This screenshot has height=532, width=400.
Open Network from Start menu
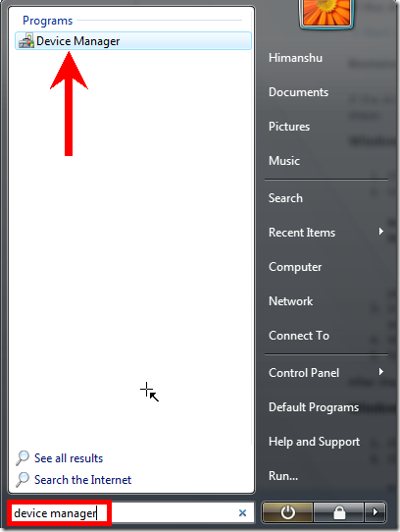pyautogui.click(x=291, y=301)
